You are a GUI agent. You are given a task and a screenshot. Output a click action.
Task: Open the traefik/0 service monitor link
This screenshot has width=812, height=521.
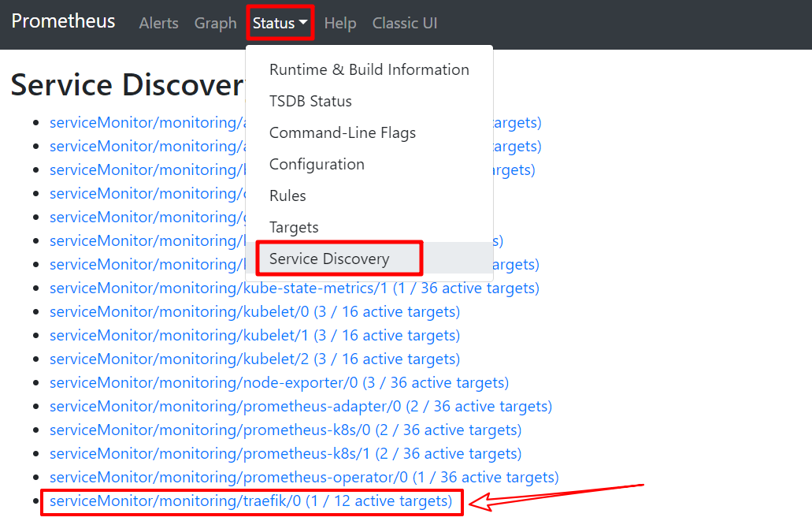click(x=250, y=501)
